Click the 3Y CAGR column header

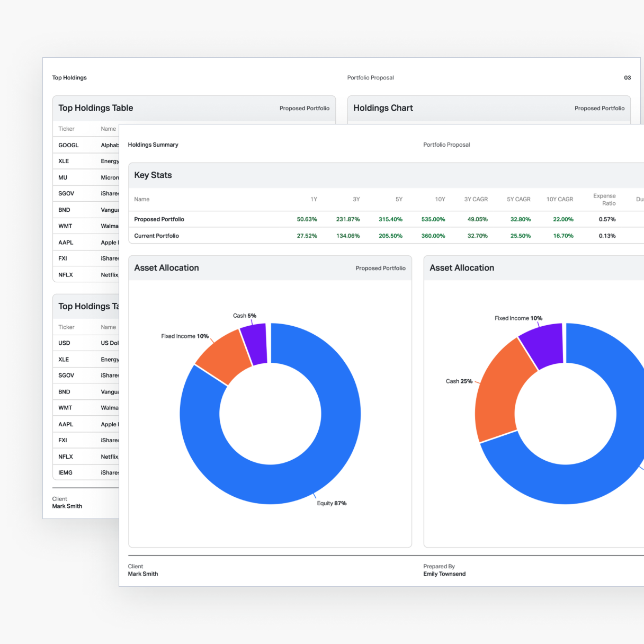pyautogui.click(x=476, y=199)
